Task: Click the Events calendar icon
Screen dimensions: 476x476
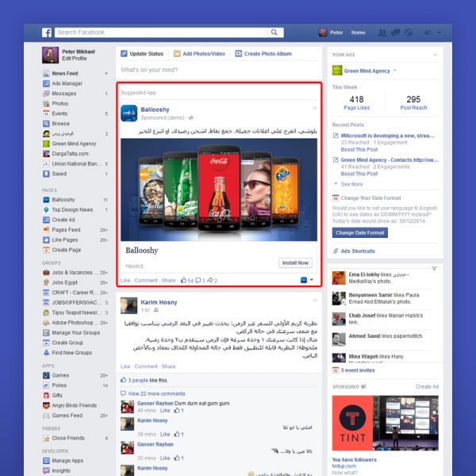Action: coord(46,113)
